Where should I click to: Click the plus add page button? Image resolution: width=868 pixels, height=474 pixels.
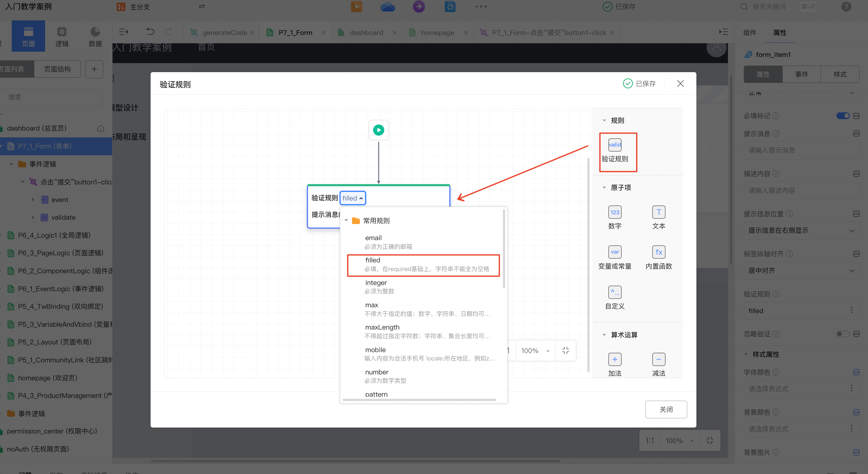tap(94, 69)
